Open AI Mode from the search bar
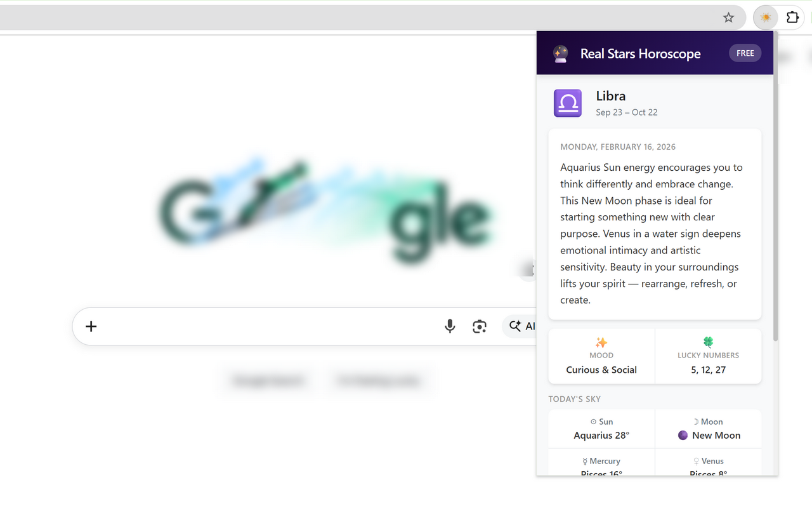The width and height of the screenshot is (812, 508). point(520,326)
